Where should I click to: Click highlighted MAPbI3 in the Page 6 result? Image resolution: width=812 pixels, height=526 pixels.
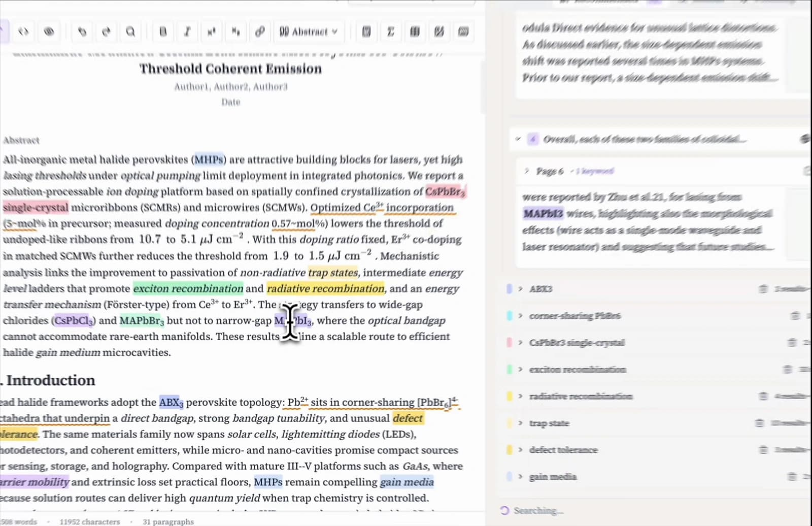tap(543, 213)
